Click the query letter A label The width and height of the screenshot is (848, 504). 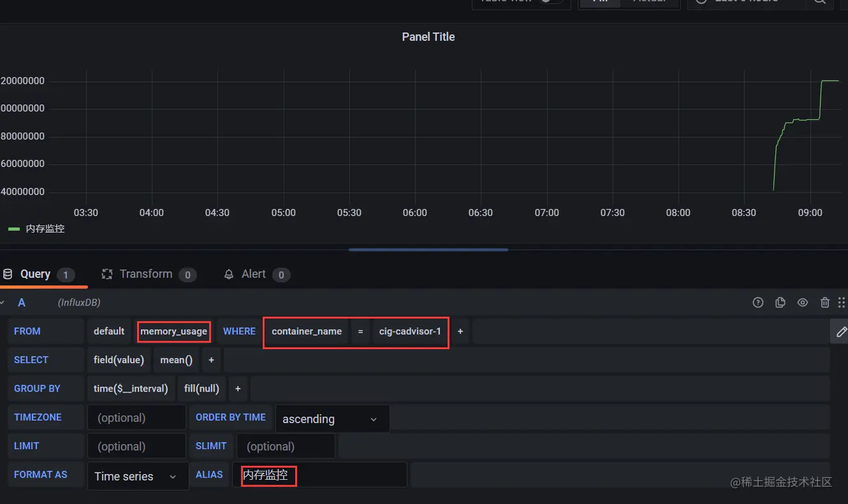[x=22, y=303]
